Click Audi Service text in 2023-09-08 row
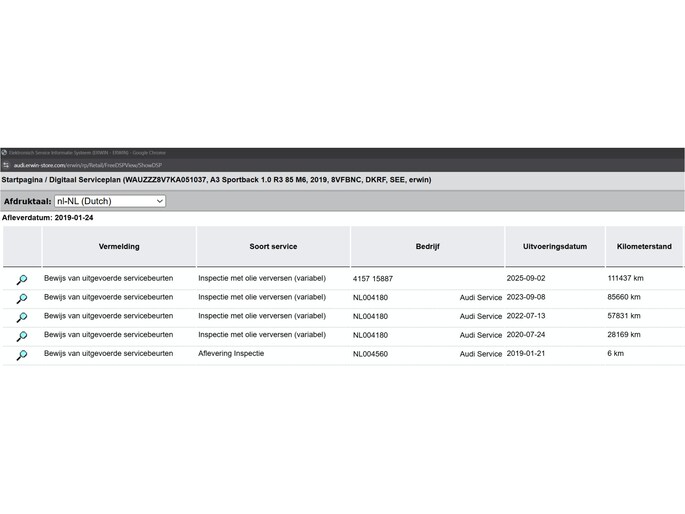The image size is (685, 514). [481, 298]
